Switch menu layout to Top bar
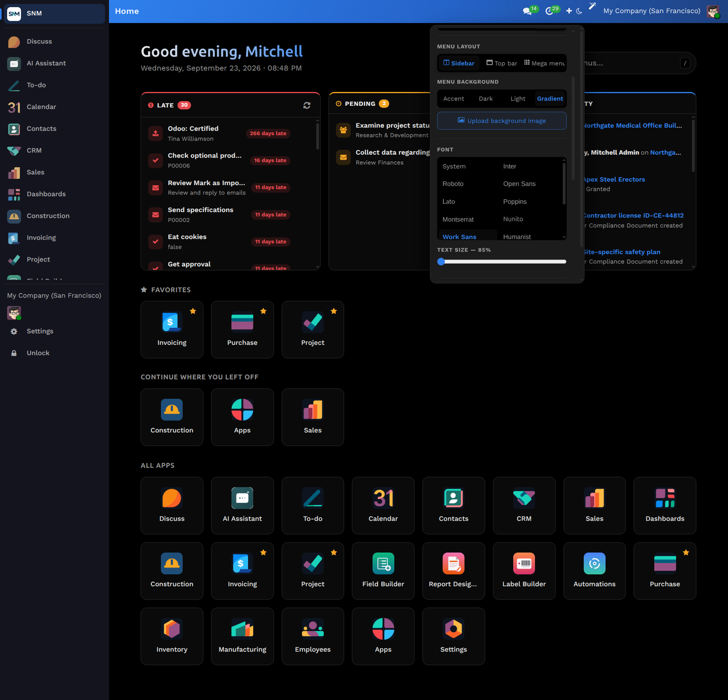Image resolution: width=728 pixels, height=700 pixels. tap(502, 63)
